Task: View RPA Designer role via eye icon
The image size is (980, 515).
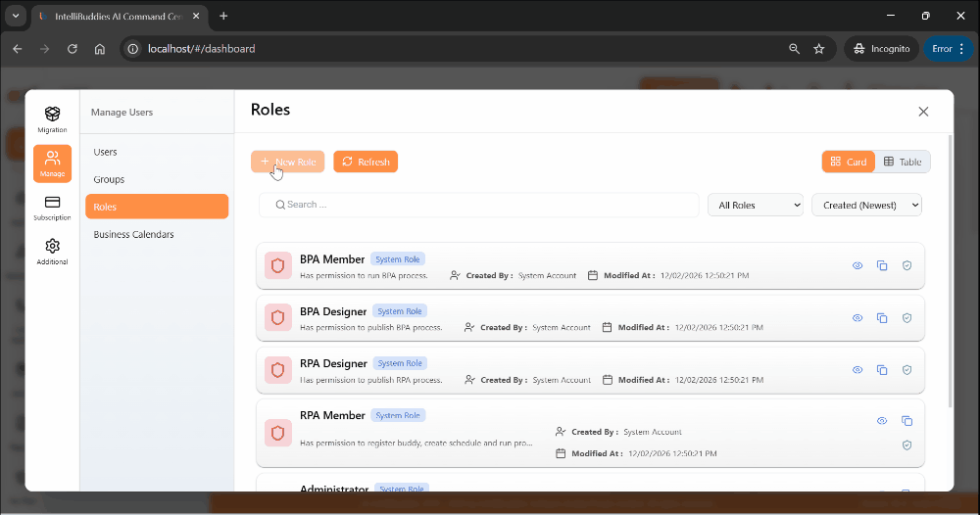Action: 857,369
